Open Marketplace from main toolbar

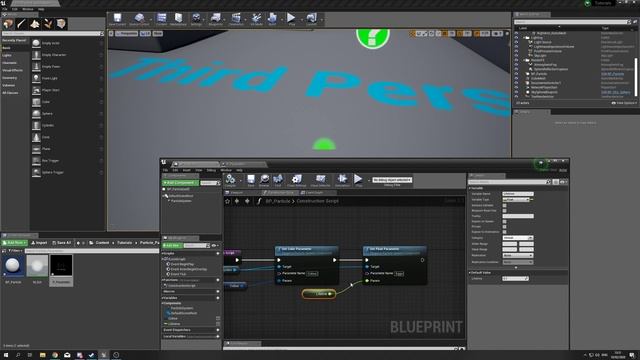pos(178,19)
